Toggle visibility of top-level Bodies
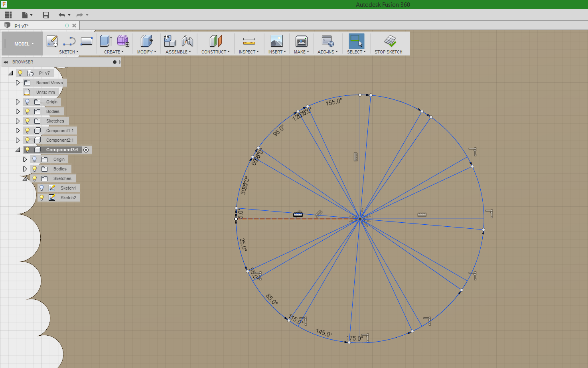The image size is (588, 368). coord(27,111)
